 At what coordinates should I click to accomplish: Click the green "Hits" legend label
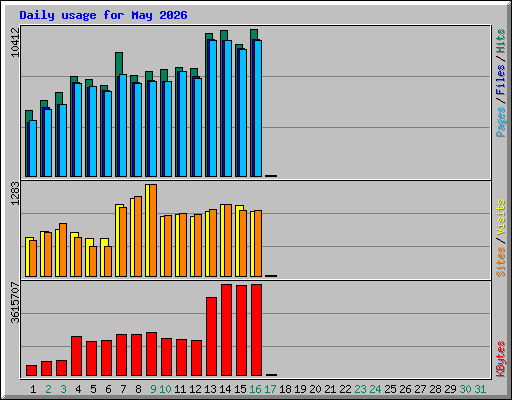click(500, 41)
